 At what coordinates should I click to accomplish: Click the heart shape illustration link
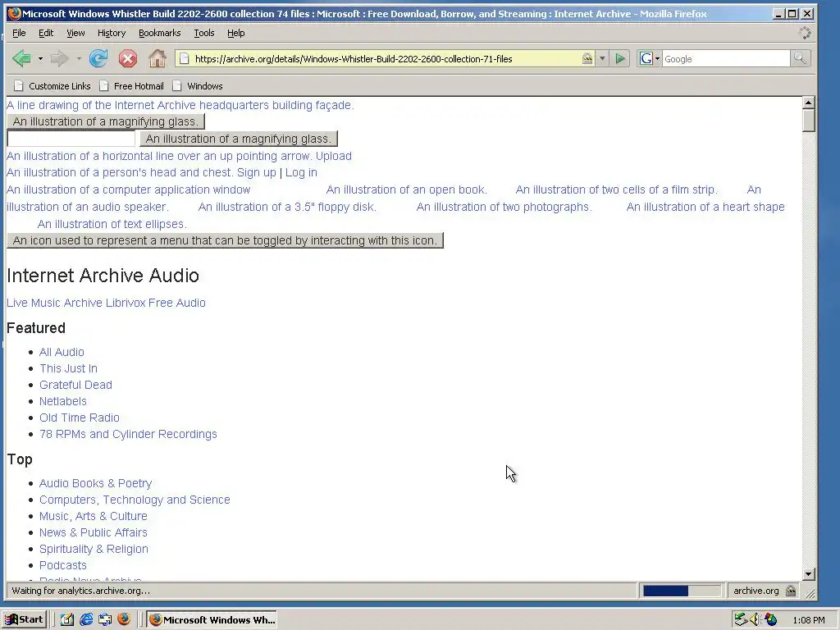click(x=705, y=207)
